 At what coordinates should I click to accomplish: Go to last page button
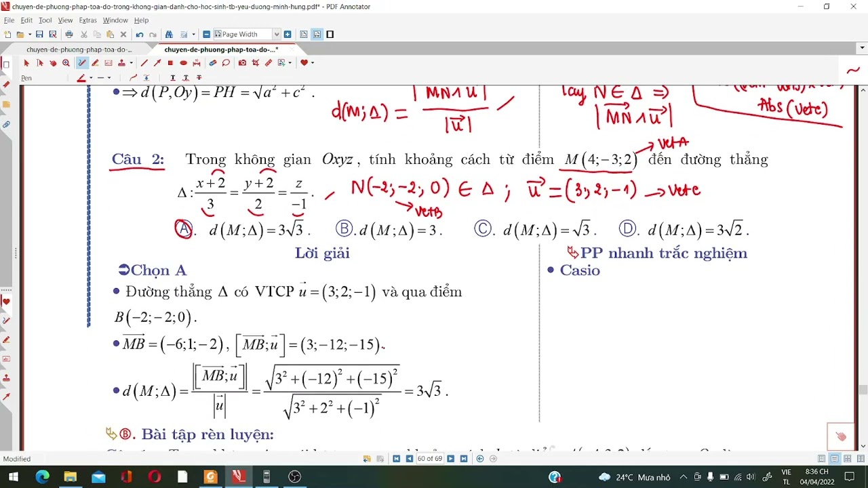(464, 459)
